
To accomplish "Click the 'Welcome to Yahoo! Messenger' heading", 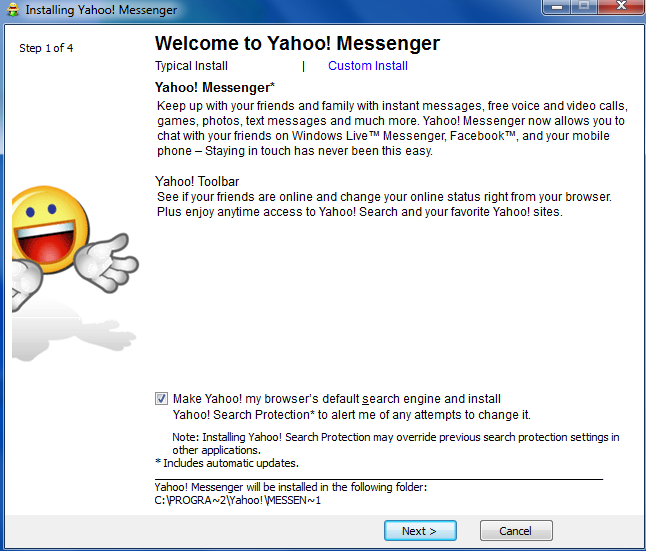I will [297, 43].
